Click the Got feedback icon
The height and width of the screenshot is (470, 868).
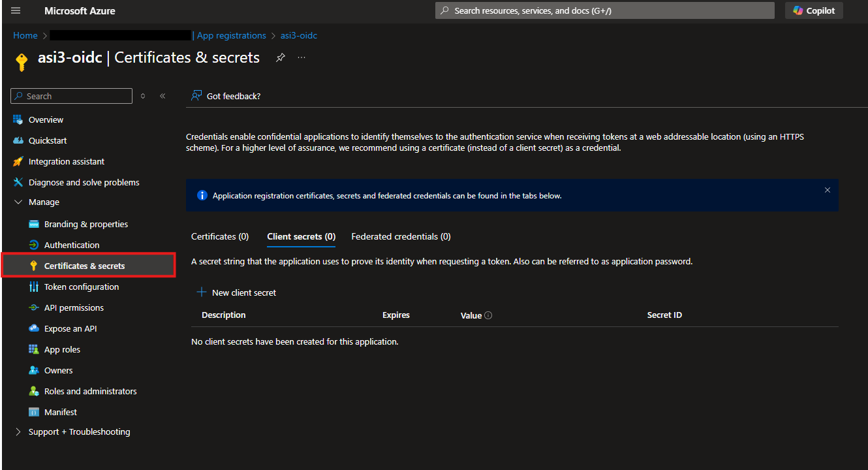(196, 96)
